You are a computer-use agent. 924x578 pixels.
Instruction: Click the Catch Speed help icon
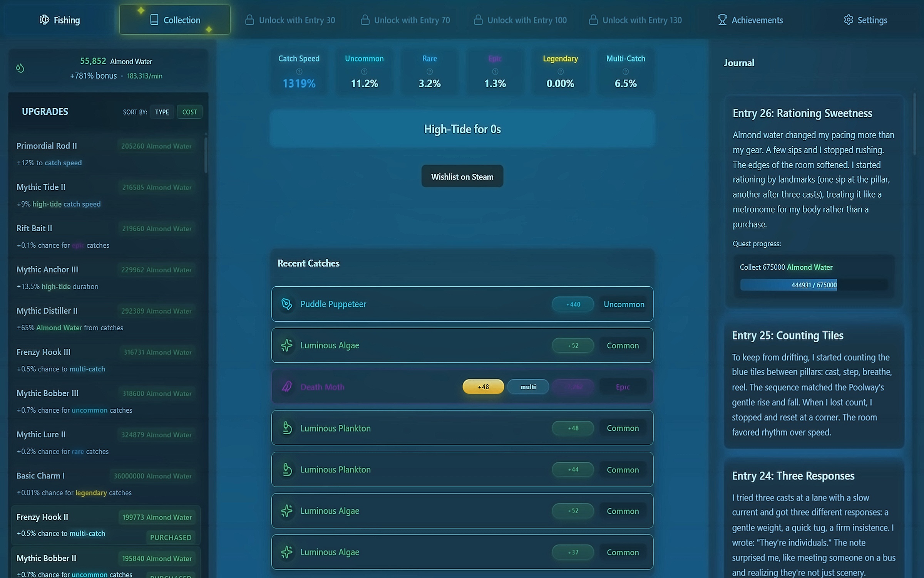point(299,72)
